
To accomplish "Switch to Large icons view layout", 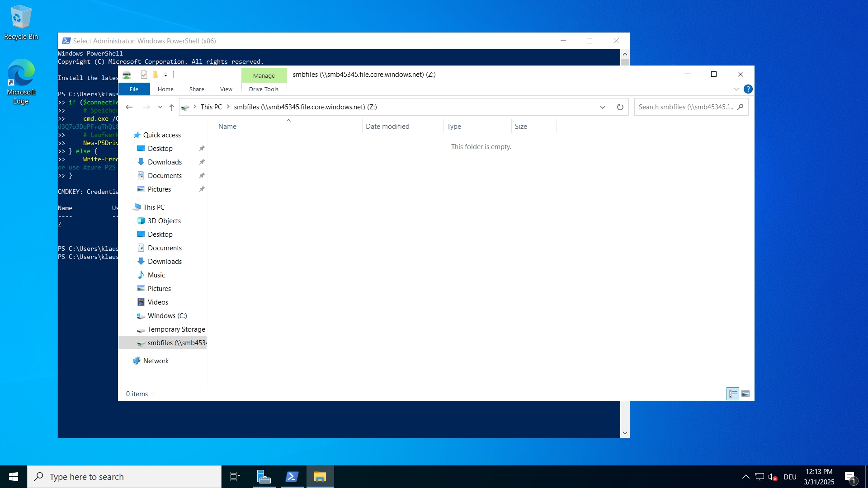I will 745,394.
